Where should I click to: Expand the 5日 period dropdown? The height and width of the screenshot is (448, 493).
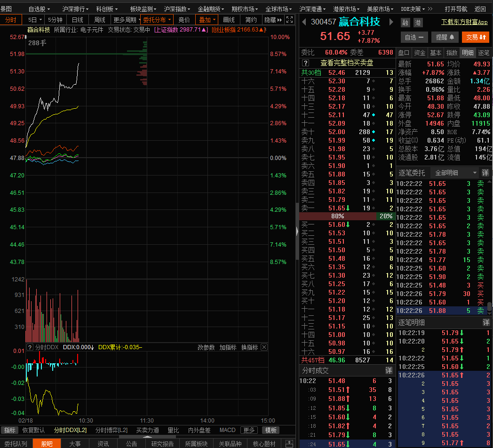tap(35, 20)
